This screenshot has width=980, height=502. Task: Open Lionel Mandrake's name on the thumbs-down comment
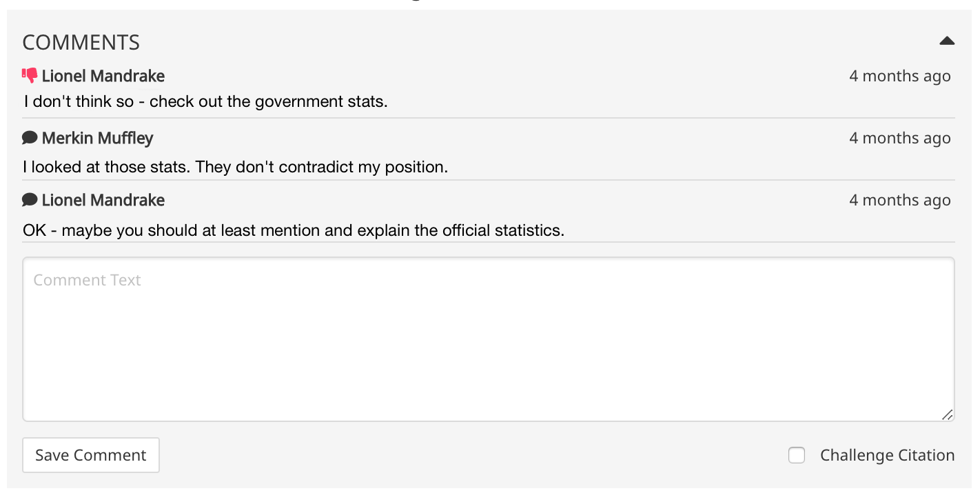pyautogui.click(x=103, y=76)
